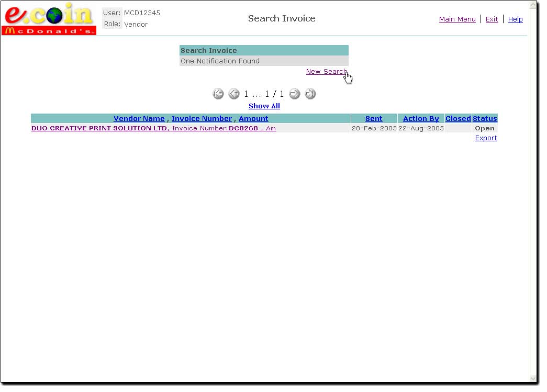Open the Main Menu link
This screenshot has height=392, width=547.
coord(457,19)
